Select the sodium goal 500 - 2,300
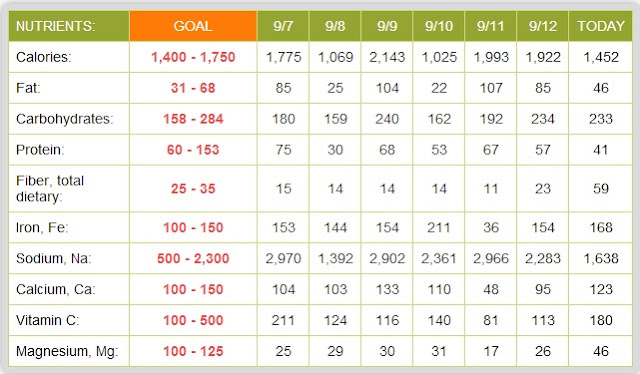This screenshot has height=374, width=640. click(193, 258)
